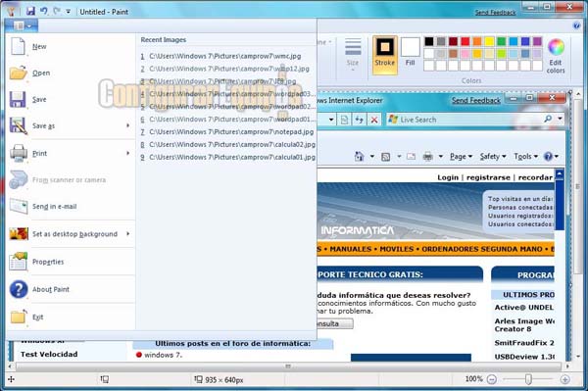Click MANUALES in the orange navigation bar
This screenshot has width=588, height=391.
(x=350, y=249)
